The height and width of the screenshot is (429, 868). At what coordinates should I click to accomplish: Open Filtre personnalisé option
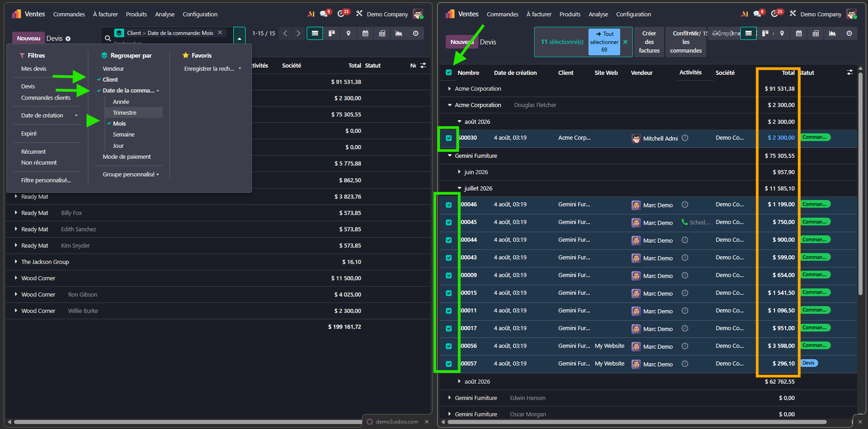[x=46, y=180]
